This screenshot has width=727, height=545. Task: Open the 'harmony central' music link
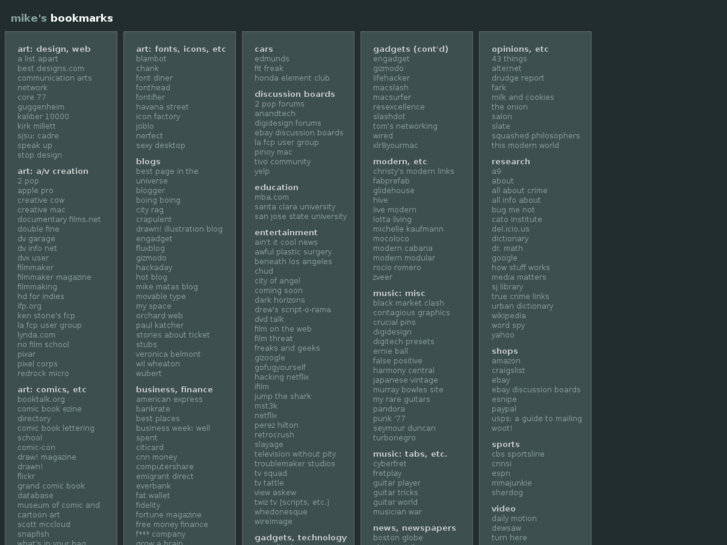click(x=403, y=370)
